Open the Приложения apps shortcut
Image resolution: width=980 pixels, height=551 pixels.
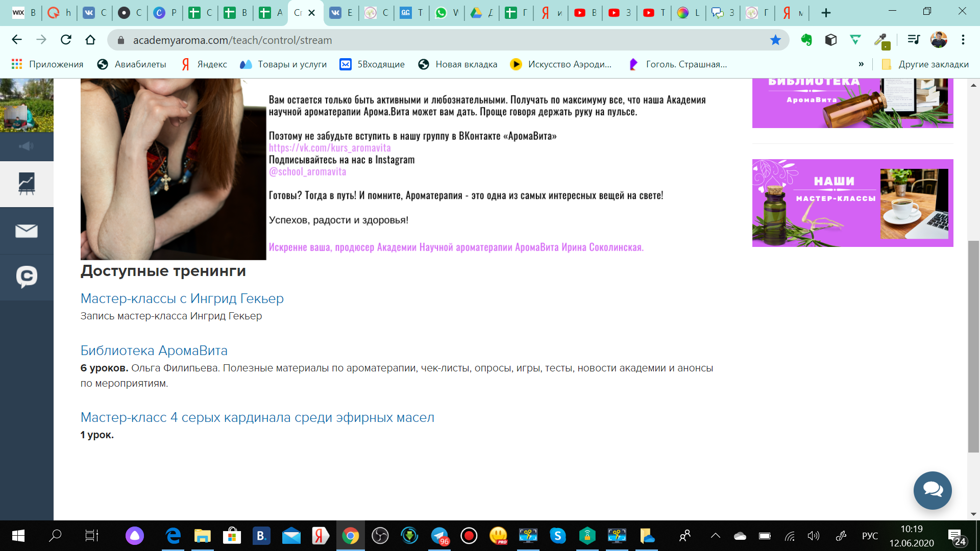point(47,64)
